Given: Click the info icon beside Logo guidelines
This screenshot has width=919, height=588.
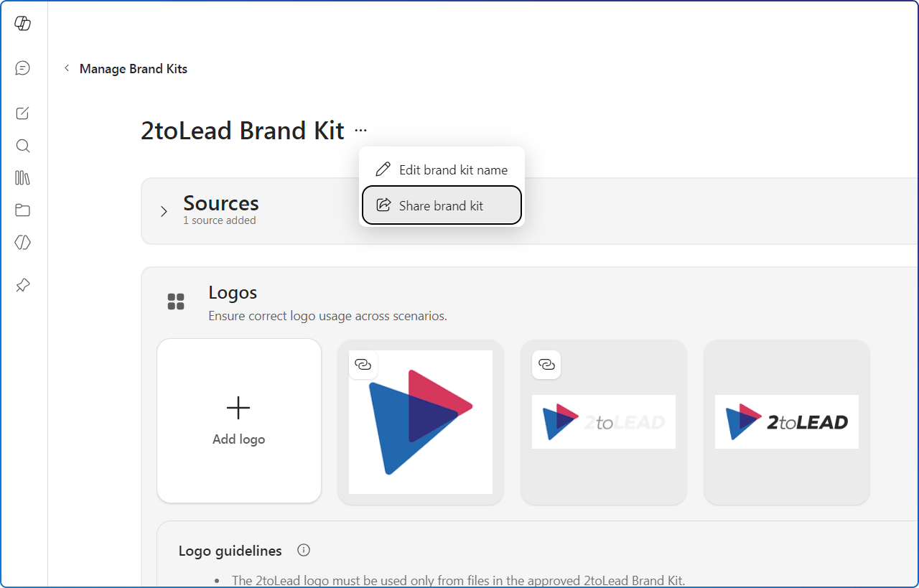Looking at the screenshot, I should (x=304, y=551).
